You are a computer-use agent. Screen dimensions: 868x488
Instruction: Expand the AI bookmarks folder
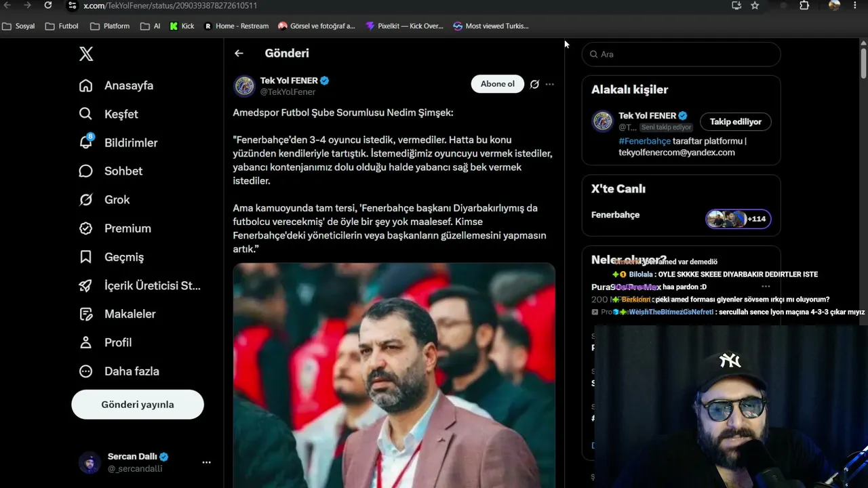click(151, 26)
